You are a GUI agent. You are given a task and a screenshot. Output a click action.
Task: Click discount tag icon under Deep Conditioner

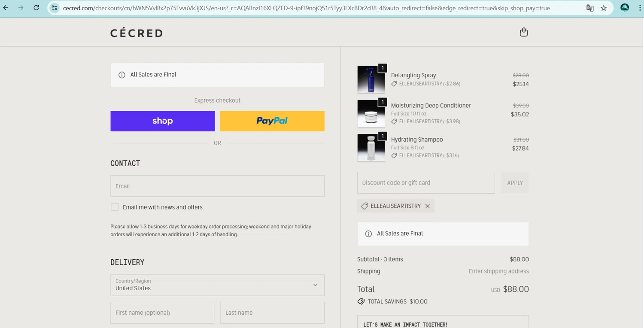[394, 121]
